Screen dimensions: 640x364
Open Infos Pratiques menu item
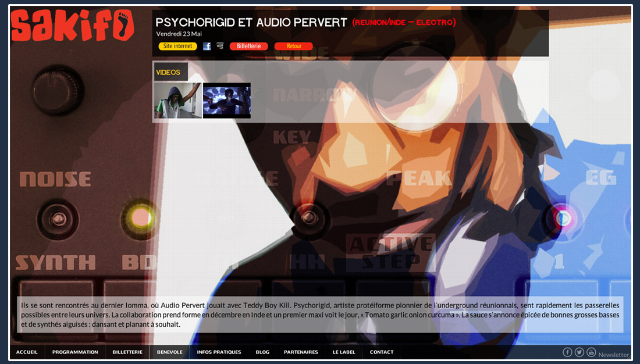point(219,352)
